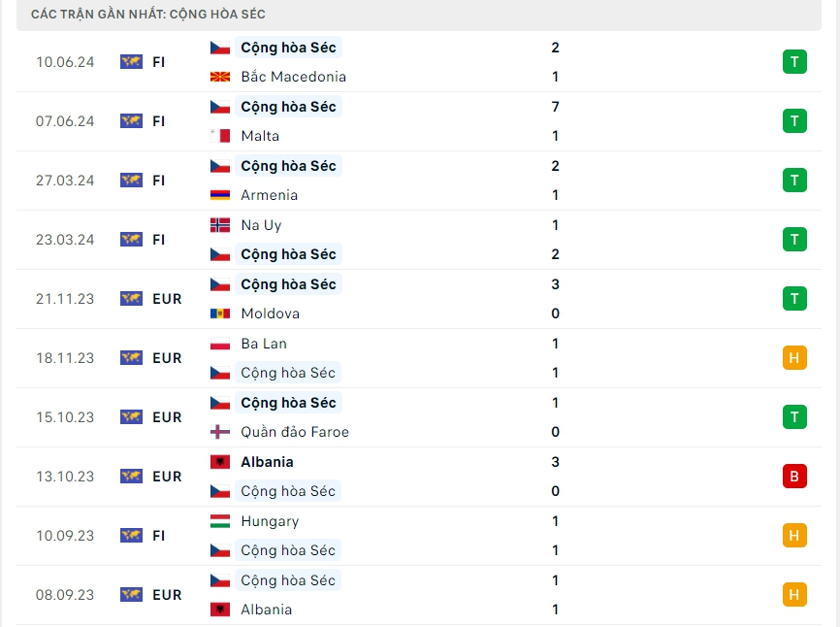Click the red B result badge
Image resolution: width=840 pixels, height=627 pixels.
point(794,477)
